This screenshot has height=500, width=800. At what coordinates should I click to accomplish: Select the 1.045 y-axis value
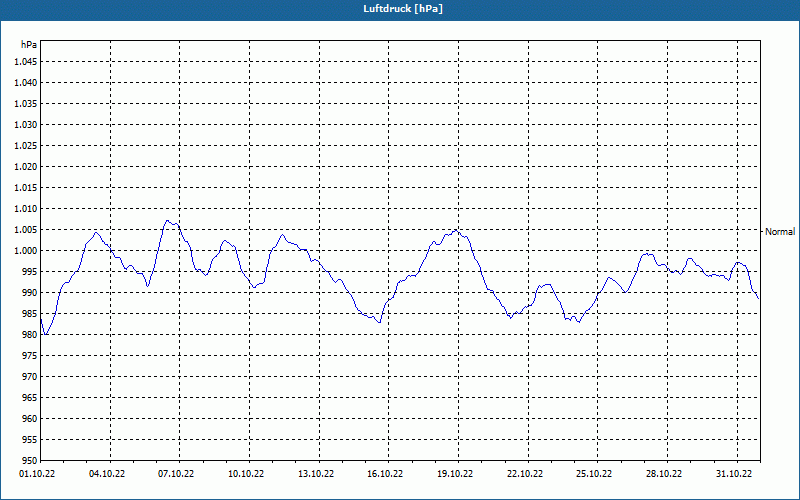tap(26, 62)
